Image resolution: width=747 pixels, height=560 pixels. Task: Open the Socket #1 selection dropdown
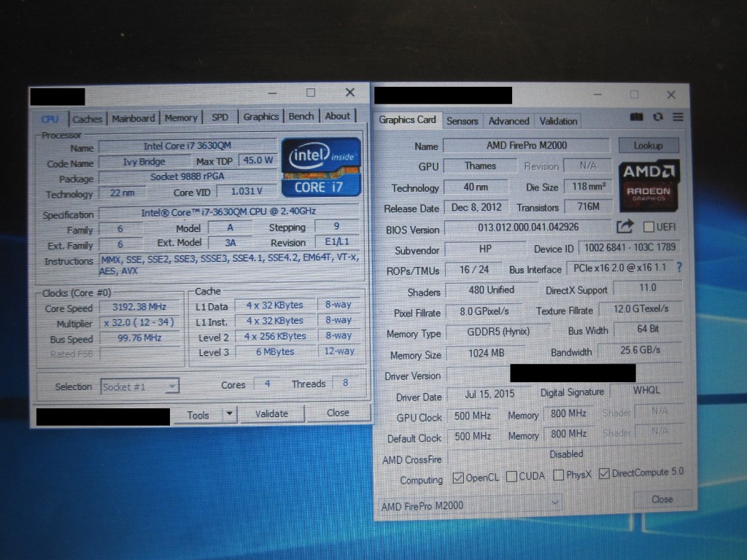139,386
